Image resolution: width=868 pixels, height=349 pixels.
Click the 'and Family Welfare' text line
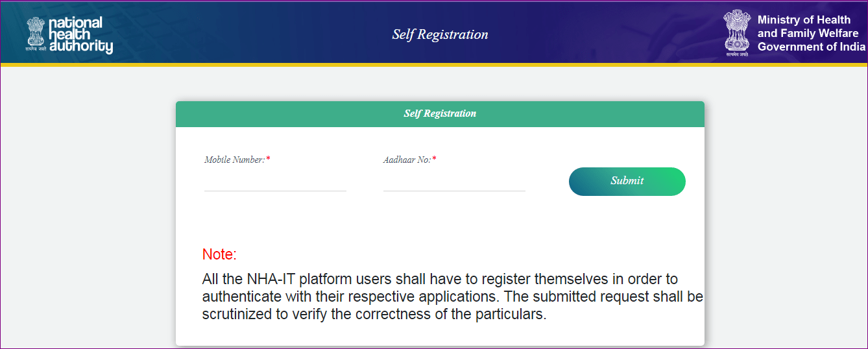coord(808,33)
